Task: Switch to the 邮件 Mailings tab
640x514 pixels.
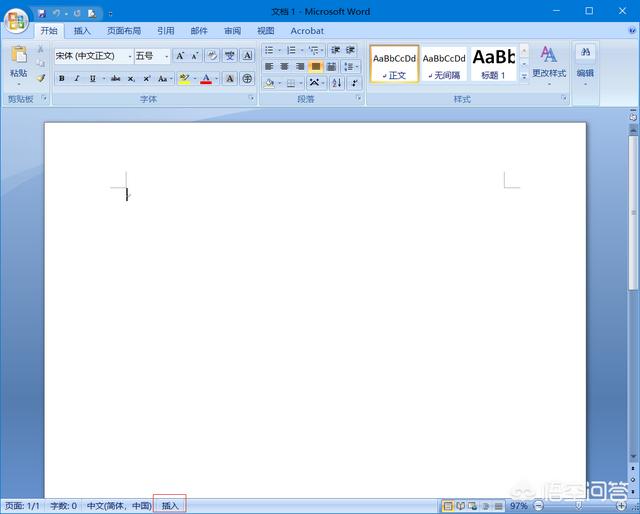Action: [199, 31]
